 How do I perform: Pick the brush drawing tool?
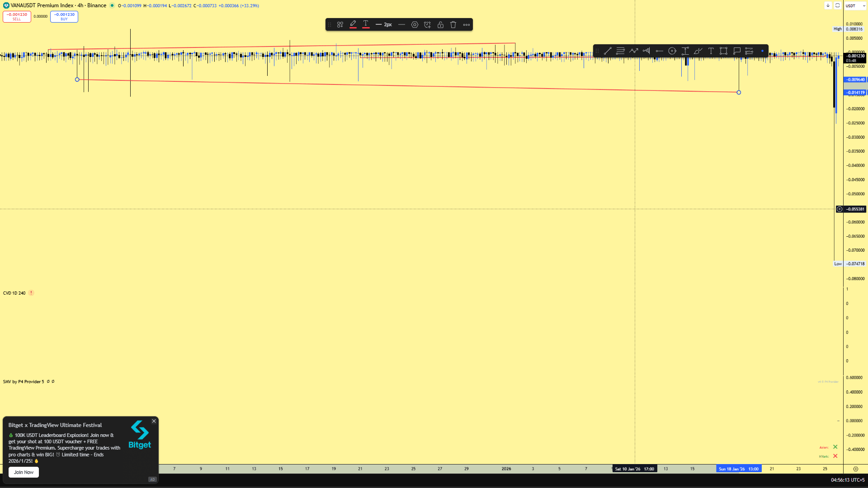coord(698,51)
